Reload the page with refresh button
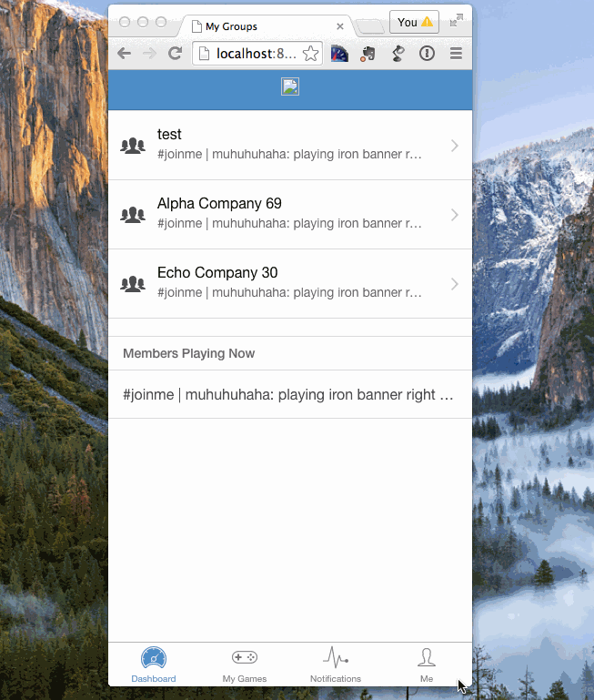The width and height of the screenshot is (594, 700). (176, 54)
